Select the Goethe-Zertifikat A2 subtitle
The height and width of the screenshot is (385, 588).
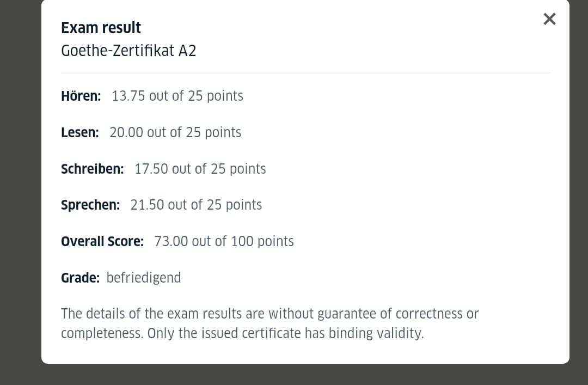(128, 51)
